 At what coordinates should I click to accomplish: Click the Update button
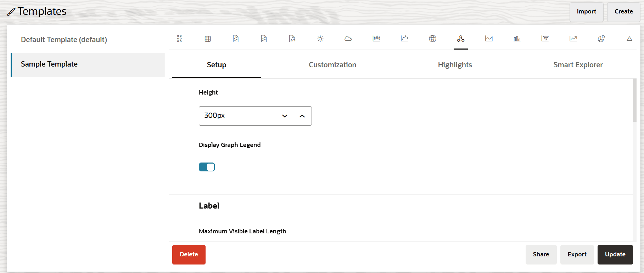(615, 255)
